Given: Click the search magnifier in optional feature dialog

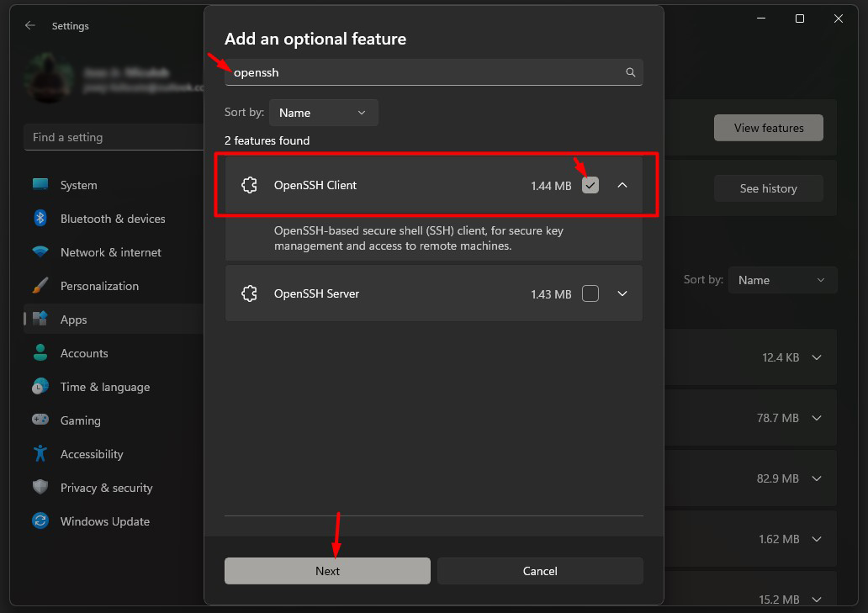Looking at the screenshot, I should pos(630,72).
